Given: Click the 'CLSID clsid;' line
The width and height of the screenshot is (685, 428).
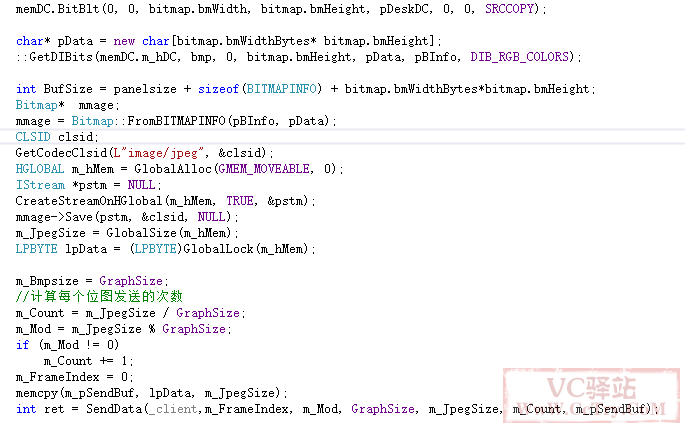Looking at the screenshot, I should (x=57, y=137).
